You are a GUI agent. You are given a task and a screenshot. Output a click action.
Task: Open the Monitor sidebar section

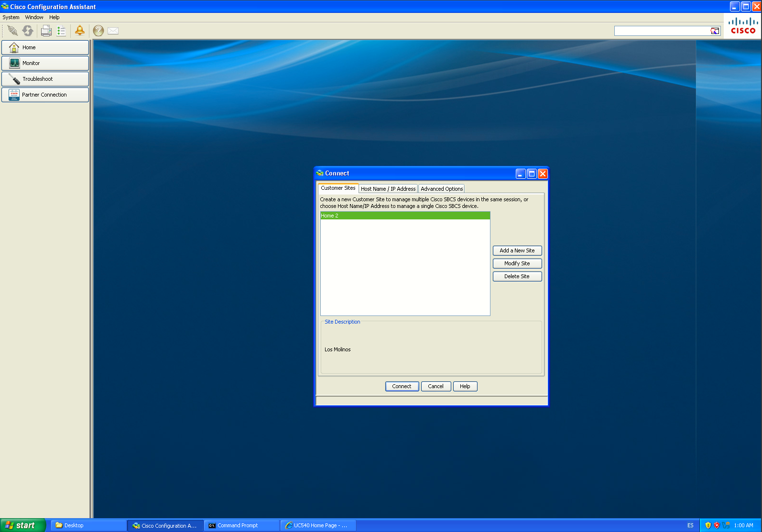coord(45,63)
